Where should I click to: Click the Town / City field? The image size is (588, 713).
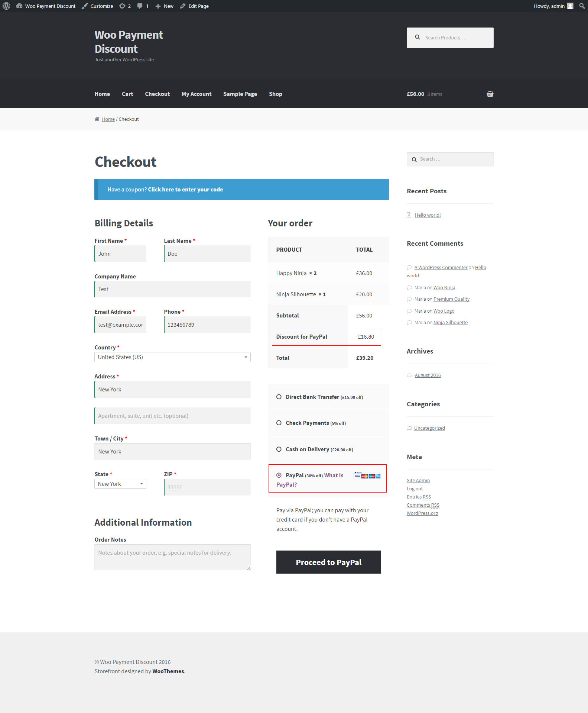pos(172,452)
